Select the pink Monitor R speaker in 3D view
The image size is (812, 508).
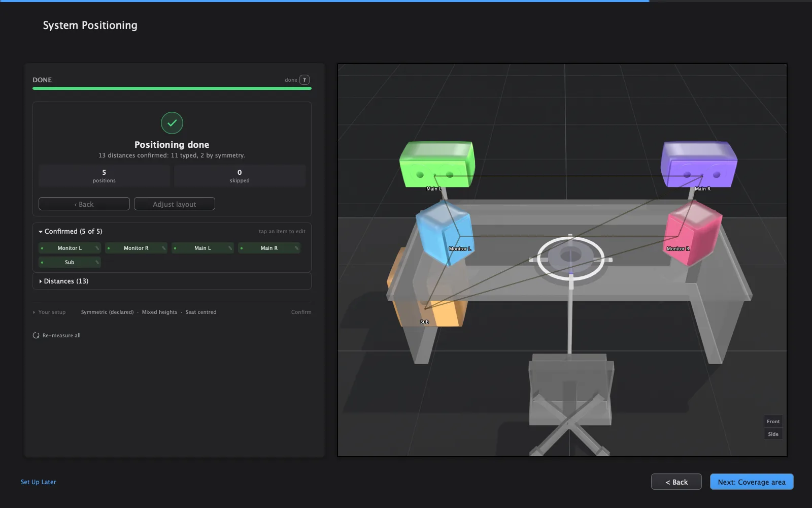(693, 233)
